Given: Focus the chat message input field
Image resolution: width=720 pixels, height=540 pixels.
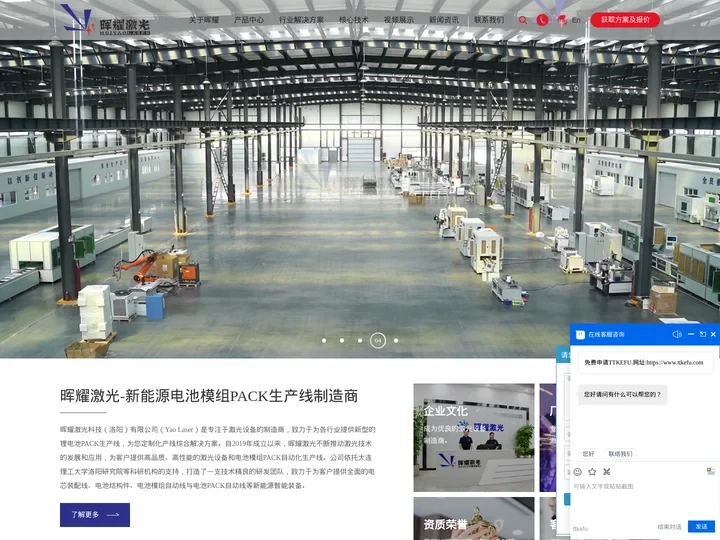Looking at the screenshot, I should (x=643, y=498).
